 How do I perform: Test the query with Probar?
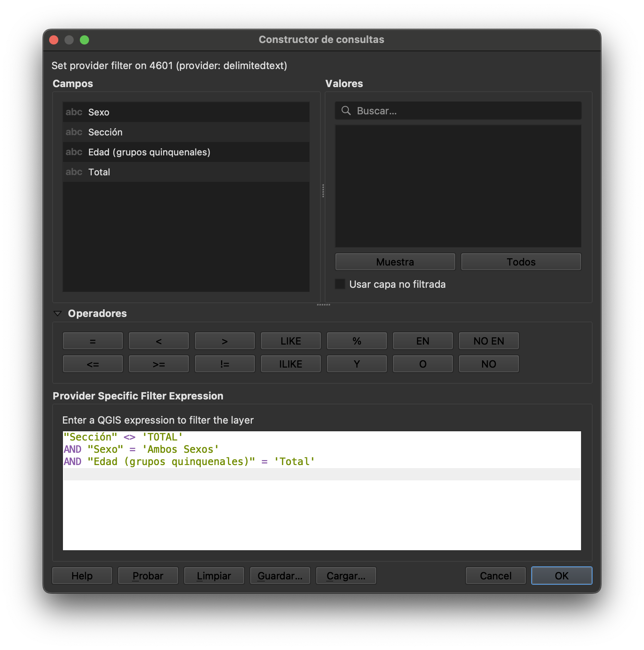(148, 576)
